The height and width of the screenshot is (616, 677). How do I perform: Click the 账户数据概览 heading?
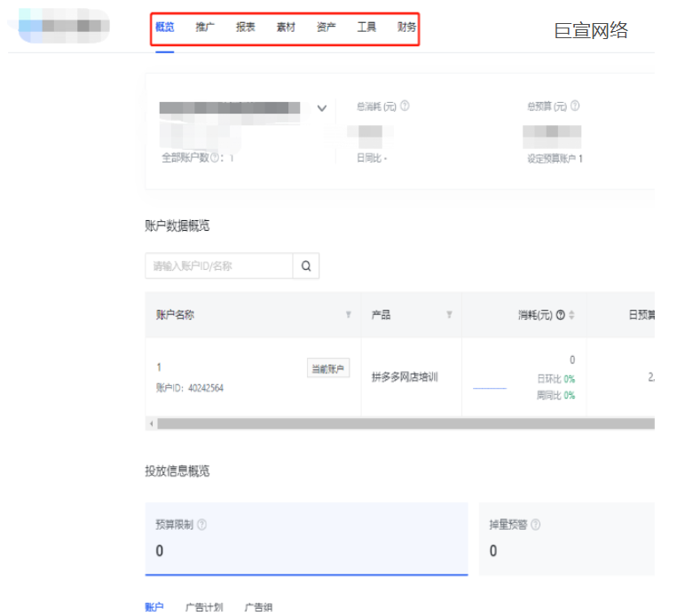177,225
